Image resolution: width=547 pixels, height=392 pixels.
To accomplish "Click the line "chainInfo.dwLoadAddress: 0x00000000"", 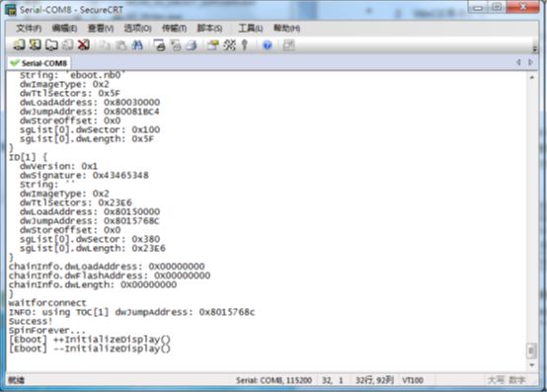I will (x=107, y=266).
